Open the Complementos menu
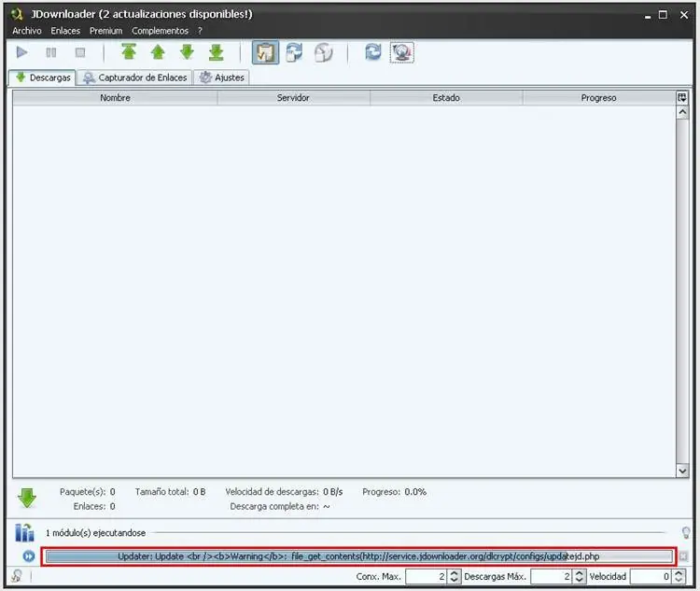The height and width of the screenshot is (591, 700). click(x=160, y=31)
